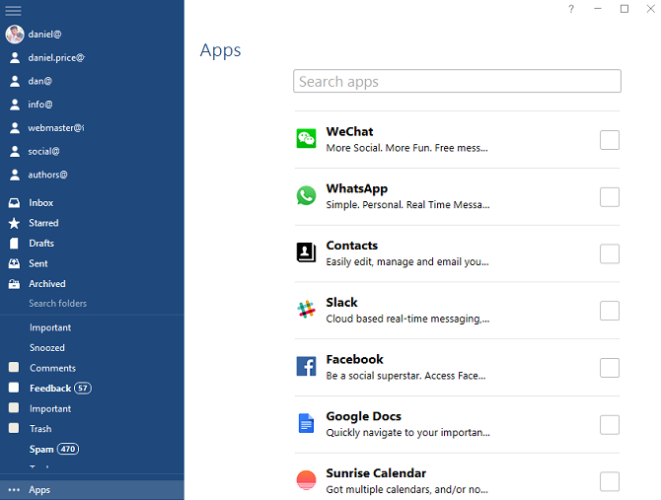Open the hamburger menu icon
Viewport: 661px width, 500px height.
(x=13, y=11)
